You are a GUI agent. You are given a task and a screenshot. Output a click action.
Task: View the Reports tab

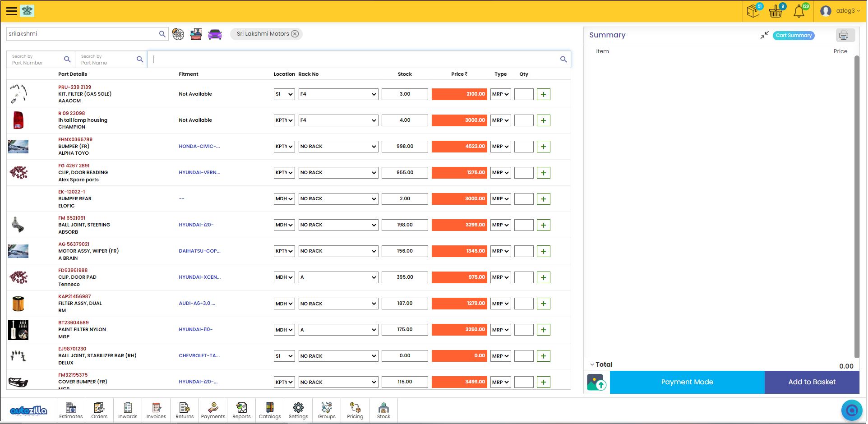point(241,410)
